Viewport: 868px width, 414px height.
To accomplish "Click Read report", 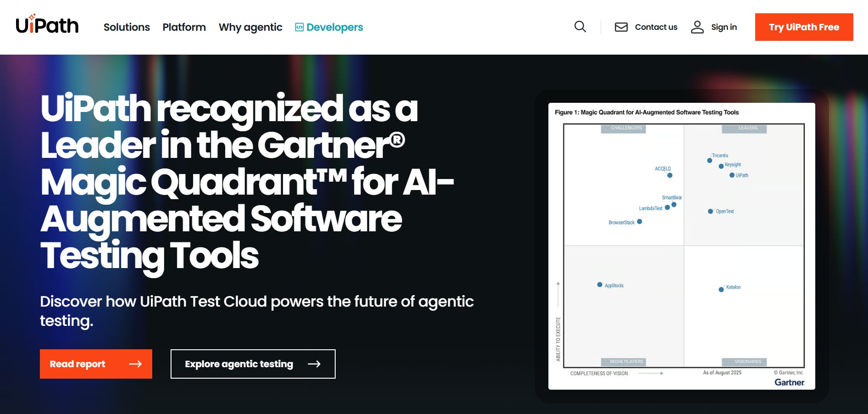I will [95, 364].
